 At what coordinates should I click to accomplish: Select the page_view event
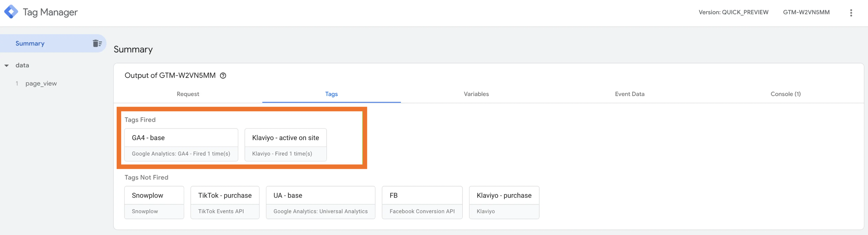41,83
